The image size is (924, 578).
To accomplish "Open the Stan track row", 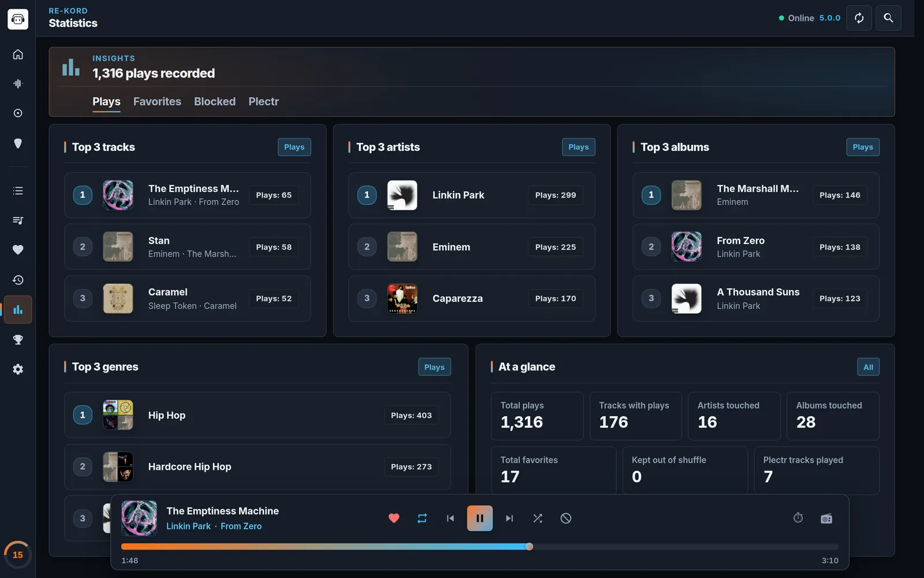I will (187, 247).
